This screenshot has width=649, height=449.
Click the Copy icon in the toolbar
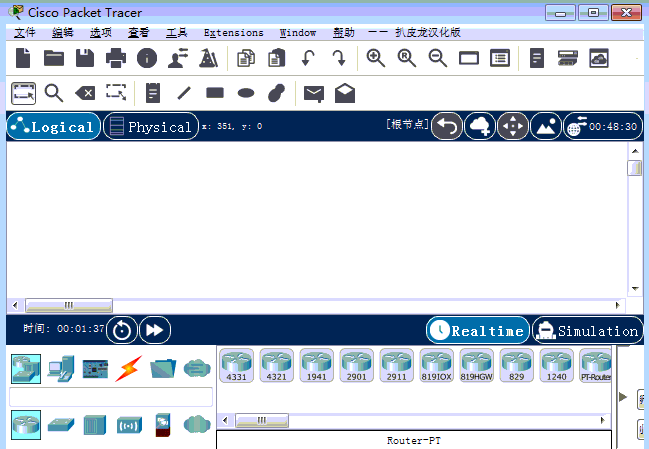(246, 58)
